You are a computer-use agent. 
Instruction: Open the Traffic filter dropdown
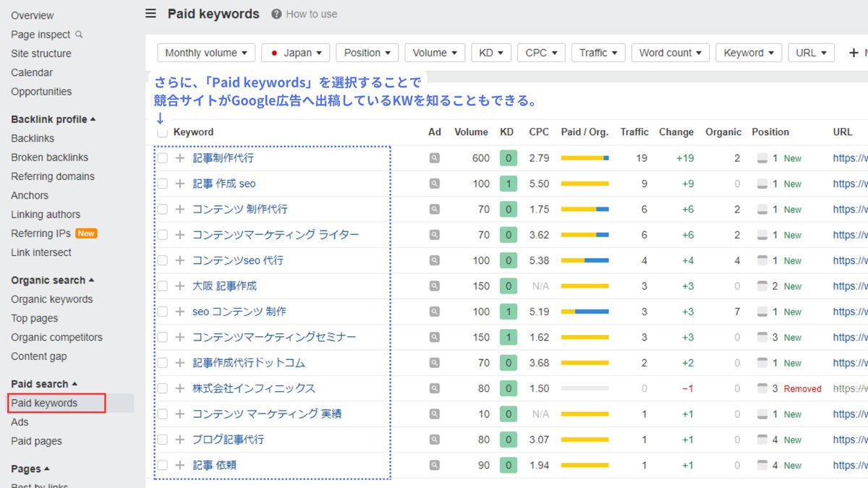click(598, 53)
